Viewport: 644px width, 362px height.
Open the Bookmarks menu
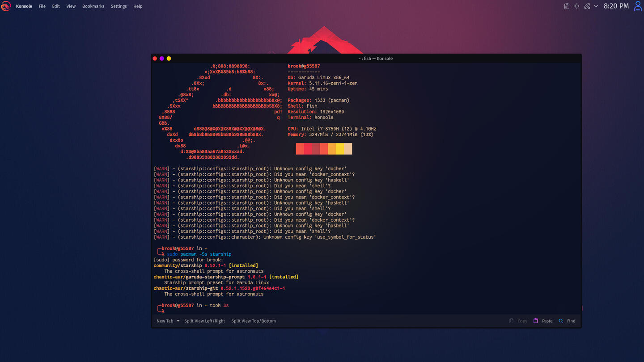(93, 6)
